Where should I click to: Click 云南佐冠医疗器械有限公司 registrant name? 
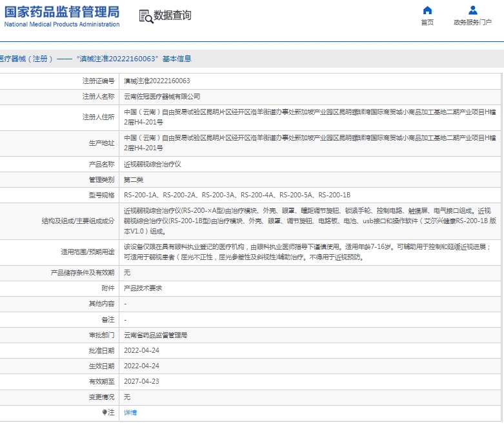point(162,96)
